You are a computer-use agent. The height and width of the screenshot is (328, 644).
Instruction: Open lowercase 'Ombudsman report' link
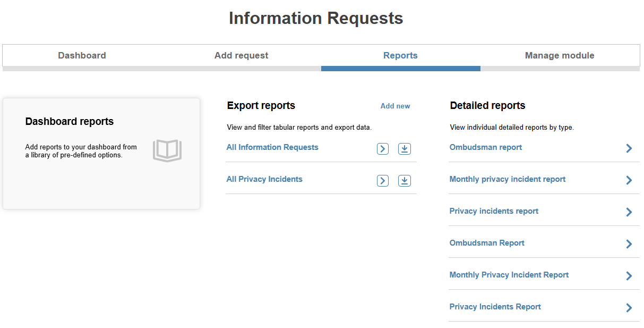(486, 147)
